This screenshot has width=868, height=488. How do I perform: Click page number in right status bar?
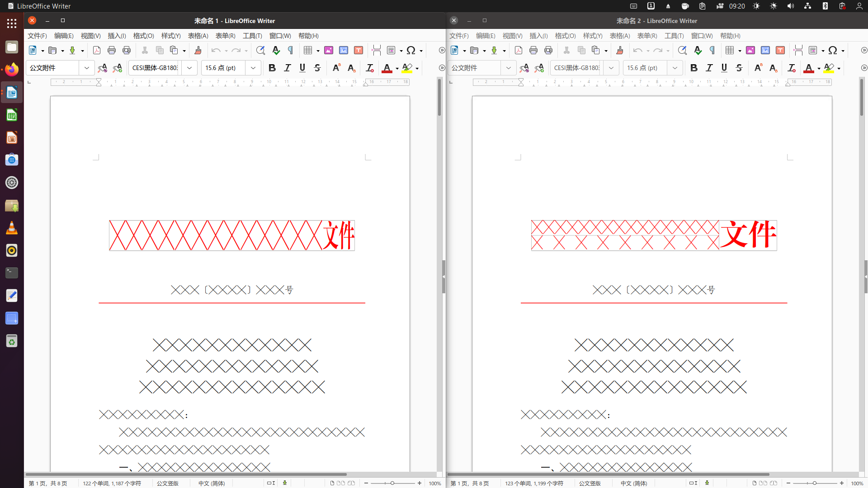pyautogui.click(x=470, y=483)
